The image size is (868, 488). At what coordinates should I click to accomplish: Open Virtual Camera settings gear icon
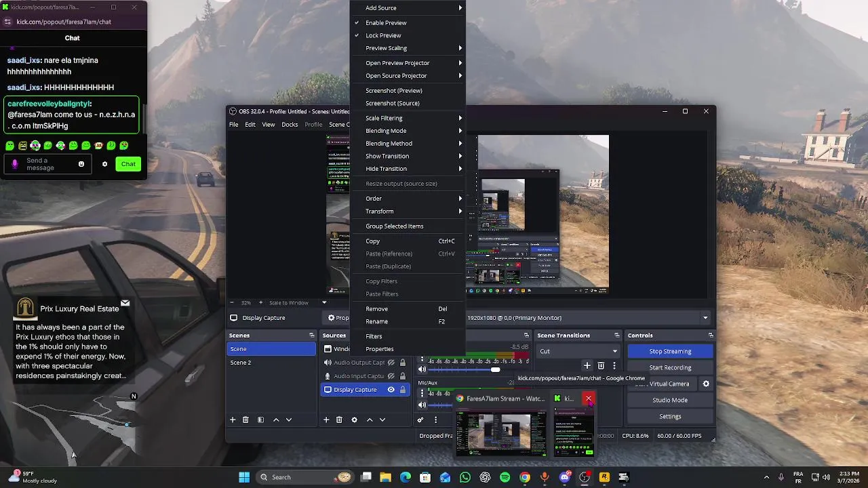706,384
